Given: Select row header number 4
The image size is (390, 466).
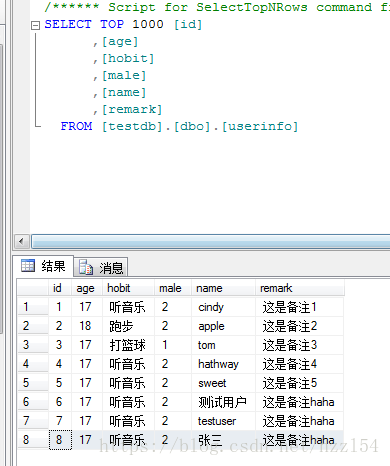Looking at the screenshot, I should [x=33, y=364].
